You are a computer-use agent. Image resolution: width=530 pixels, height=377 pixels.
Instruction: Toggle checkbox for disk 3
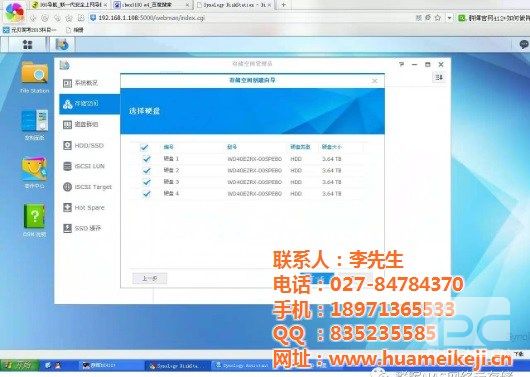point(146,182)
